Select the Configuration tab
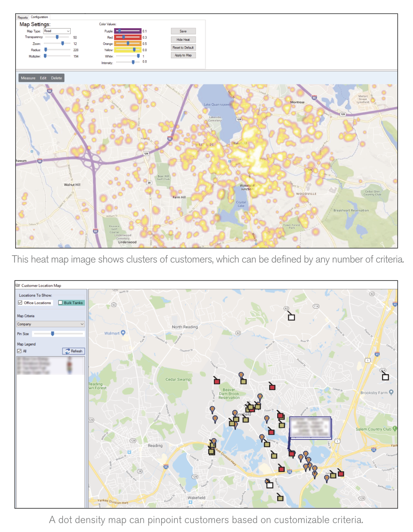 point(39,17)
